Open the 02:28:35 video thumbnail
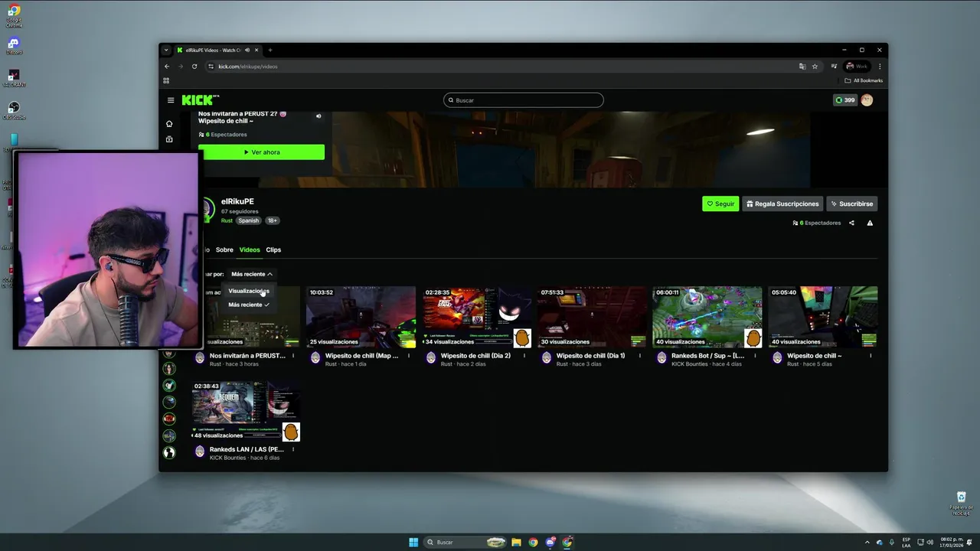Screen dimensions: 980x551 (476, 317)
